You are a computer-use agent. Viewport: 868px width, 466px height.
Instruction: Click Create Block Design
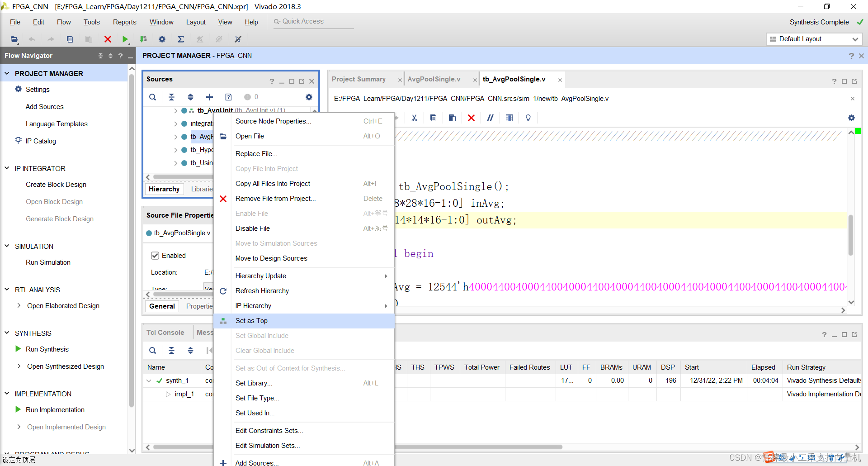click(x=56, y=185)
